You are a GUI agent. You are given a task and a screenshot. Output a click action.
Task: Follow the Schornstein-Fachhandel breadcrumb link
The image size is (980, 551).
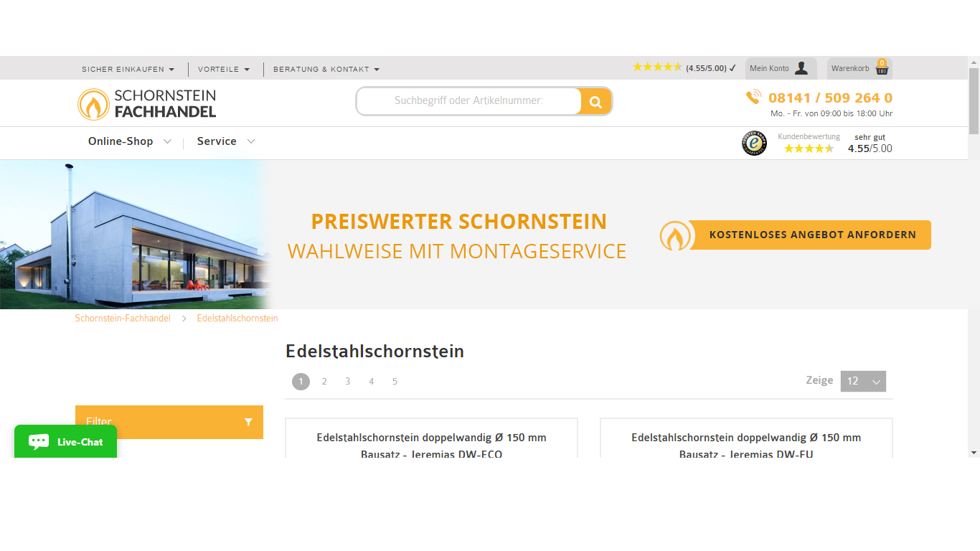123,318
